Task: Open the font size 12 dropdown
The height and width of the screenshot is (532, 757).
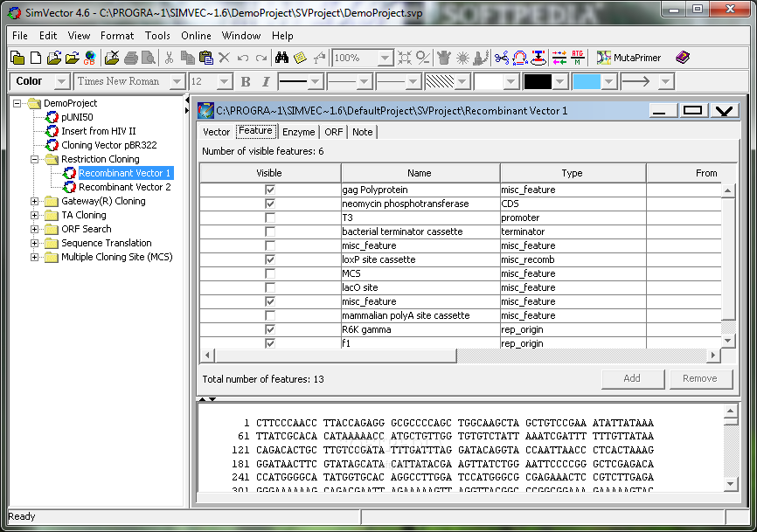Action: click(224, 81)
